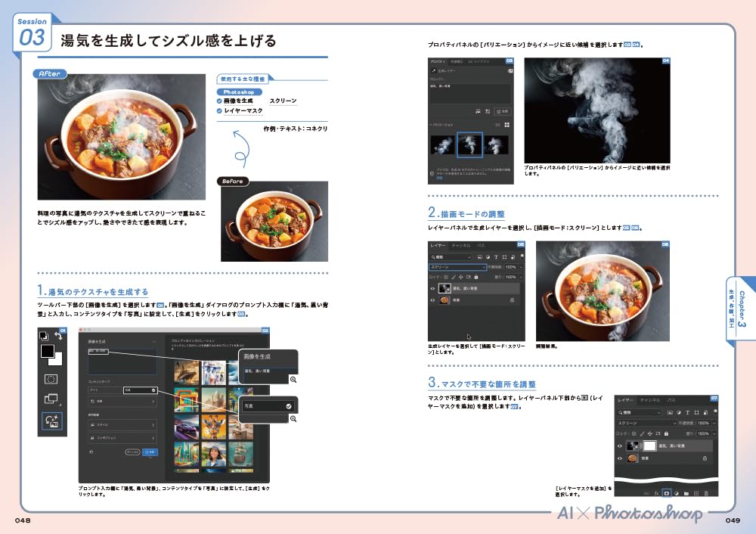Hide the 背景 layer in Layers panel 05

(432, 300)
